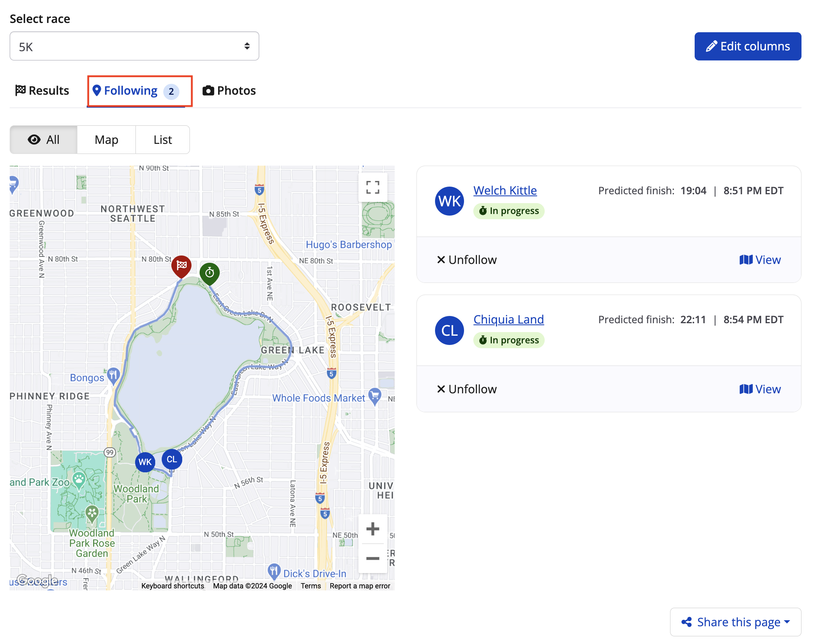
Task: Click the green stopwatch start marker
Action: pos(210,273)
